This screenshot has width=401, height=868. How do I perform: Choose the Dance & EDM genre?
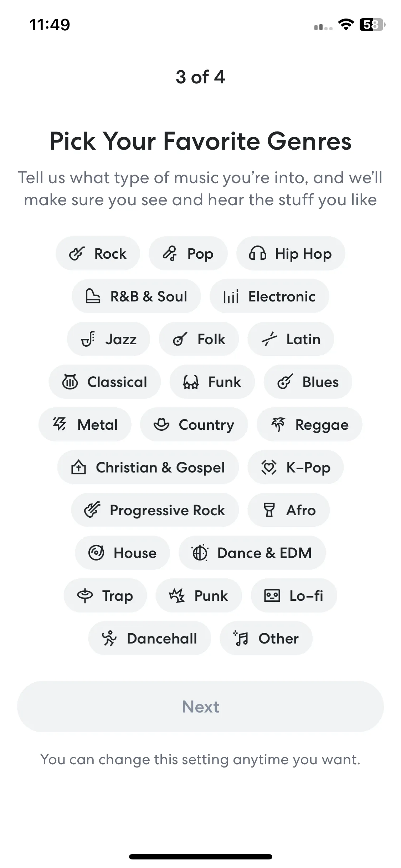tap(252, 553)
